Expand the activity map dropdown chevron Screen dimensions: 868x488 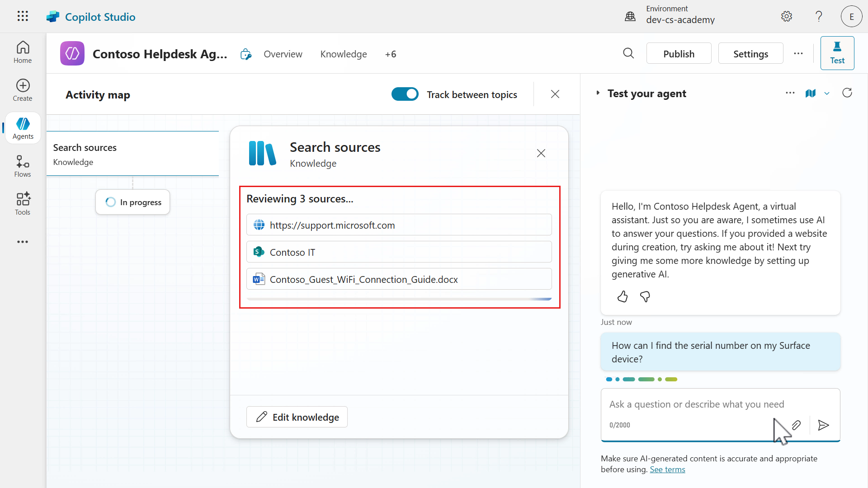tap(827, 94)
